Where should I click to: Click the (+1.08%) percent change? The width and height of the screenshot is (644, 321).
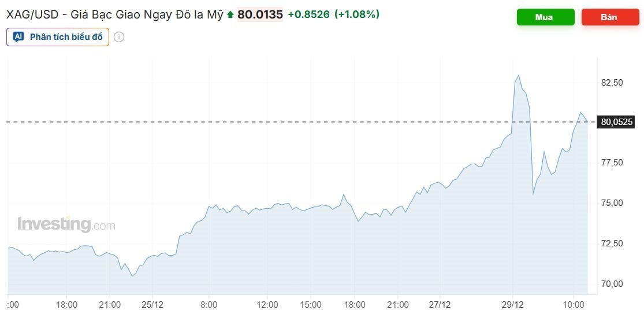(x=356, y=15)
